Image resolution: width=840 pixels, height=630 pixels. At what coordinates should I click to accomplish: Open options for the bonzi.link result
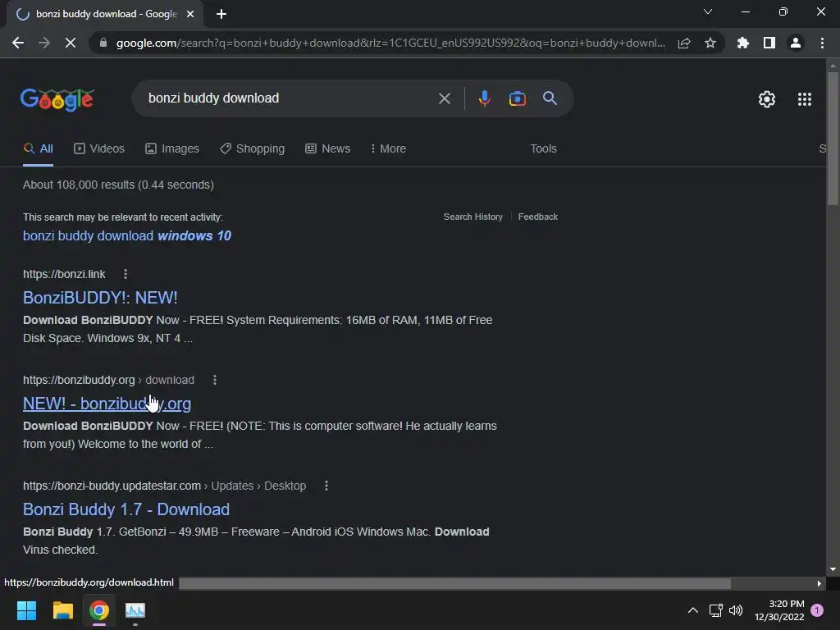126,274
